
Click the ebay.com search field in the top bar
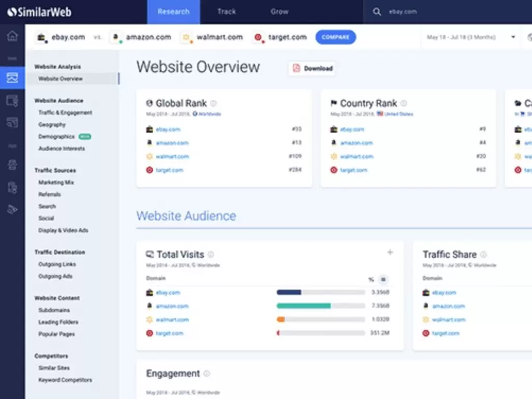point(404,11)
